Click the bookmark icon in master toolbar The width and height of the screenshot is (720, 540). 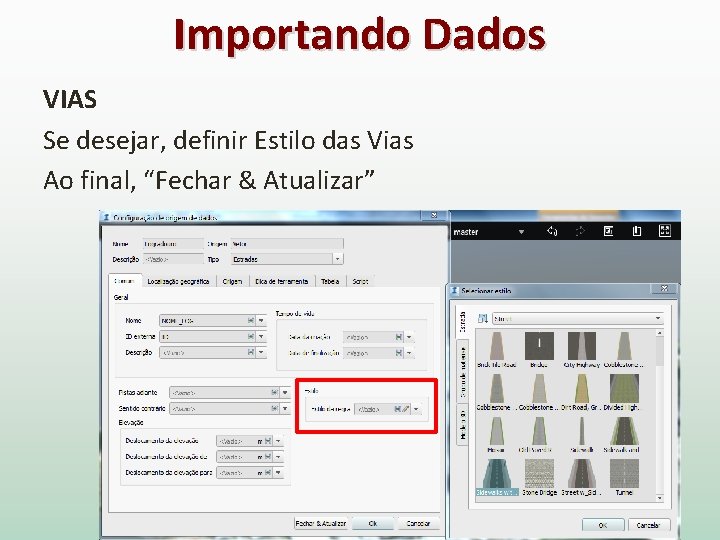pos(636,231)
